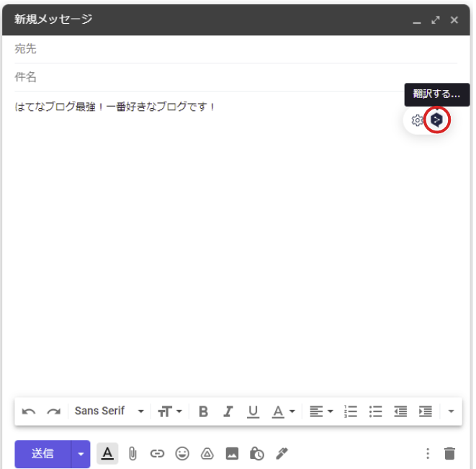The image size is (476, 469).
Task: Discard the draft with trash icon
Action: coord(449,454)
